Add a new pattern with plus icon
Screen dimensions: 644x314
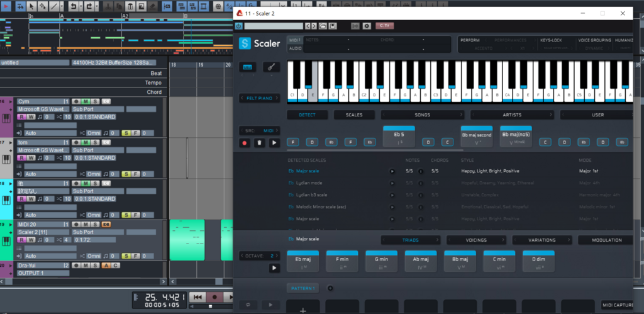tap(330, 289)
